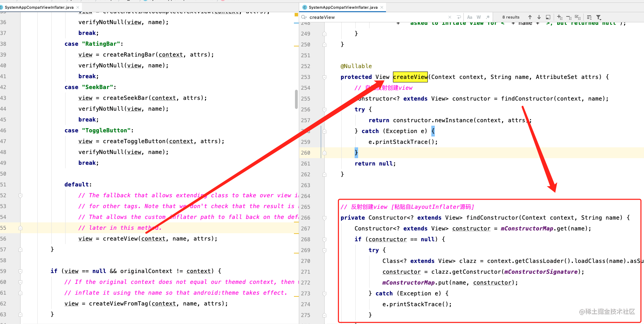Click left editor vertical scrollbar thumb
Viewport: 644px width, 324px height.
pos(296,99)
